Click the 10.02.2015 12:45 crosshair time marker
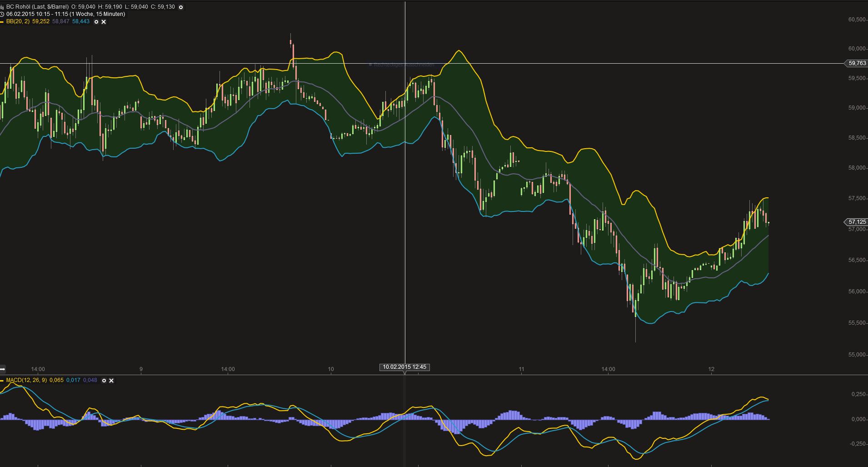The image size is (868, 467). (x=404, y=367)
